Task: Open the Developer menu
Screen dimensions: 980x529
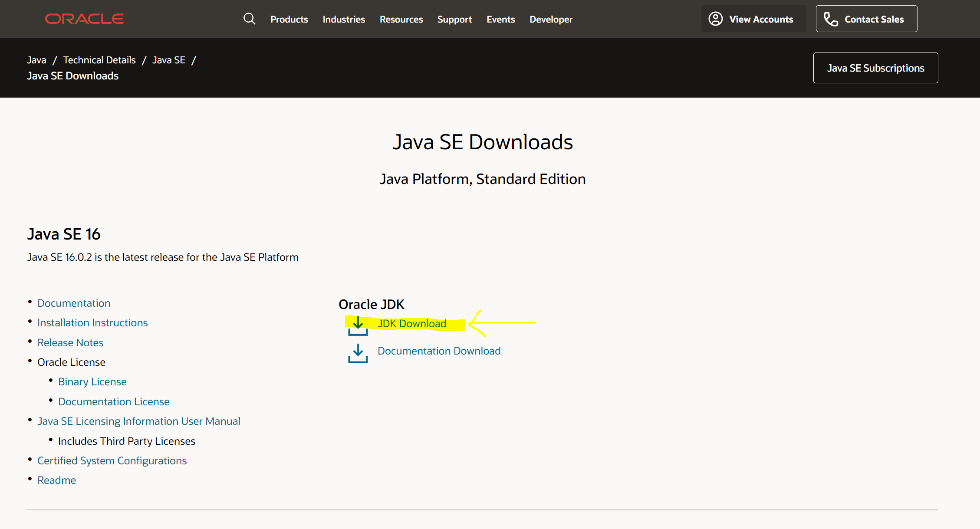Action: 551,19
